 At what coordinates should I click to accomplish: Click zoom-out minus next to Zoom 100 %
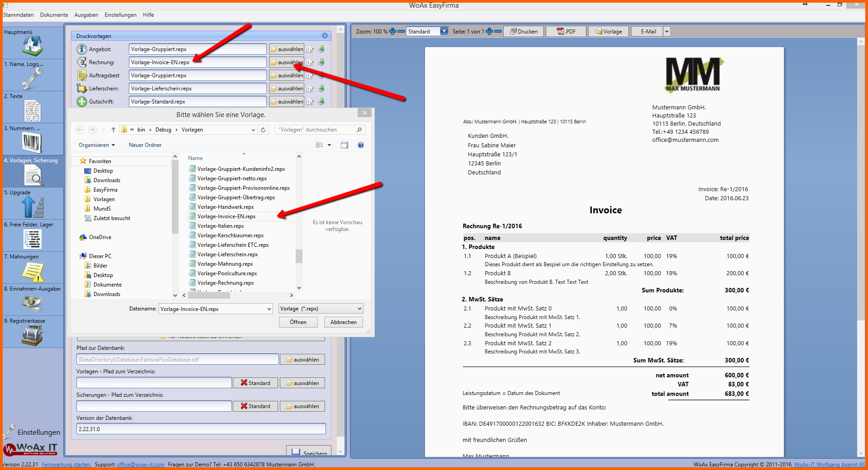click(x=401, y=31)
